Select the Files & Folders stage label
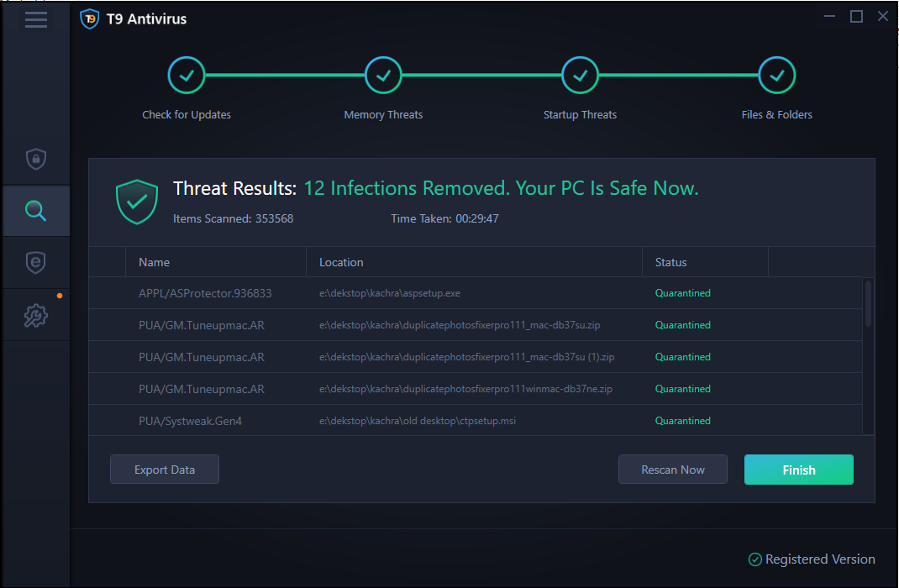 coord(776,114)
